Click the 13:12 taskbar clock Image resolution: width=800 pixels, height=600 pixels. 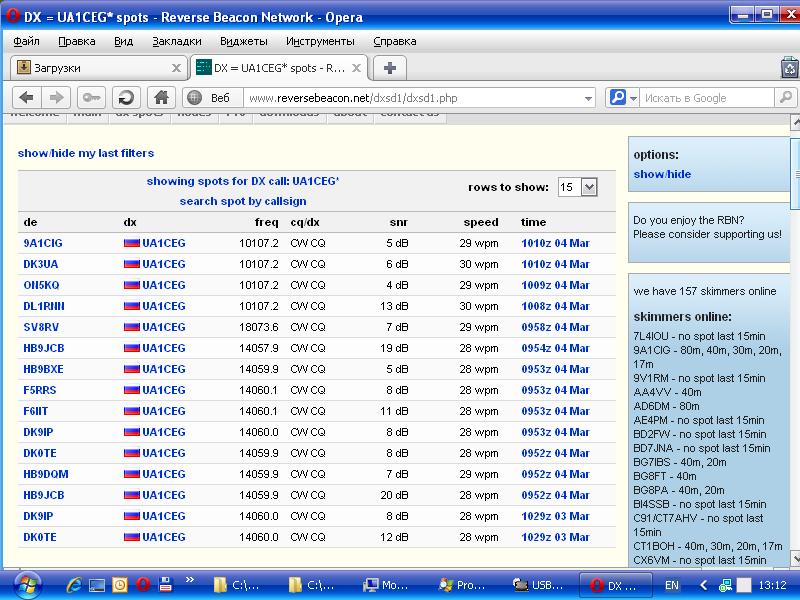pos(772,585)
